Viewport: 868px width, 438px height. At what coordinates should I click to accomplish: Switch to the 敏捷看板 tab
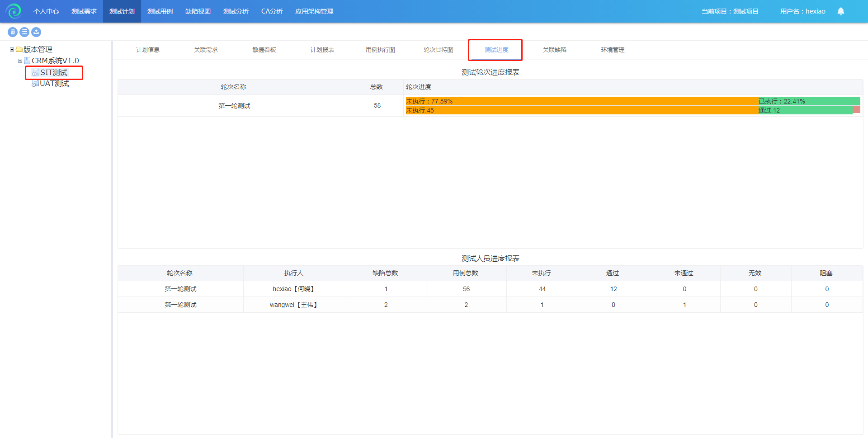coord(264,50)
